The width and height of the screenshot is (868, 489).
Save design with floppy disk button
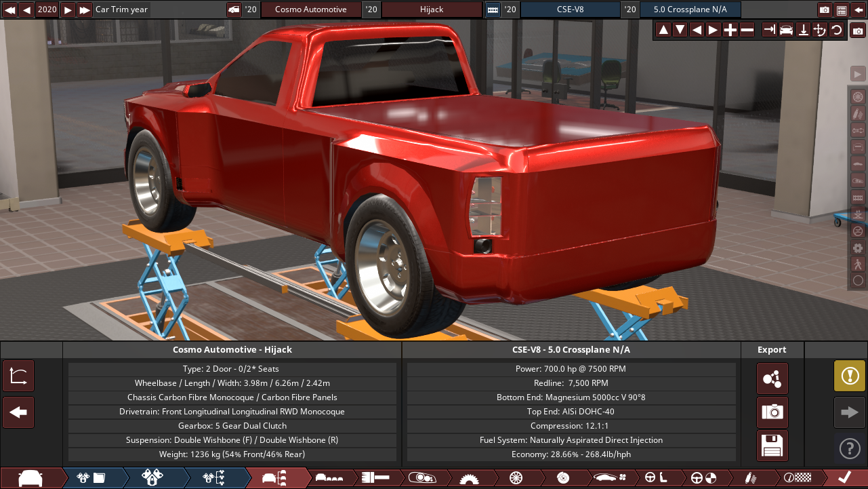click(x=772, y=446)
